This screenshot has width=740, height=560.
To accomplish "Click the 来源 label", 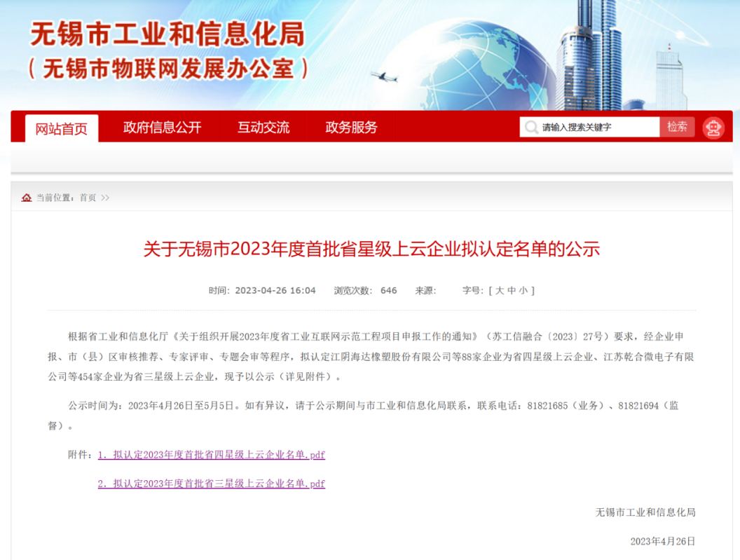I will pos(425,290).
